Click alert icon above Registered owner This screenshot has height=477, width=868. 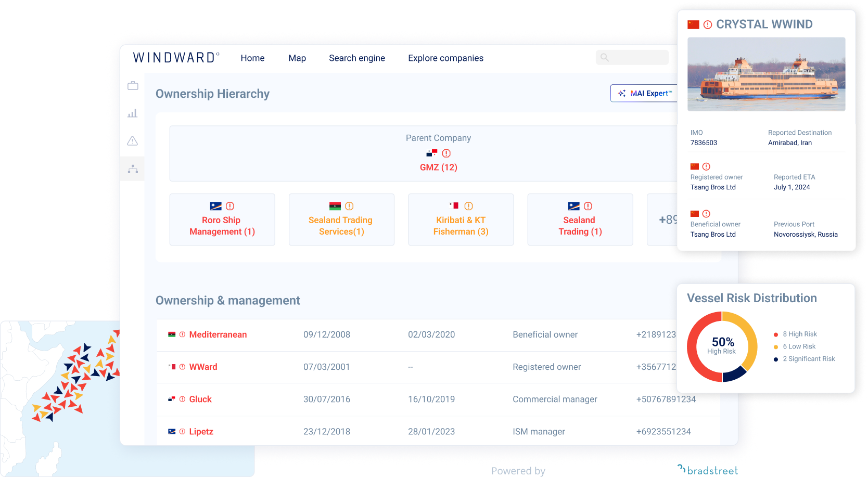click(x=706, y=166)
